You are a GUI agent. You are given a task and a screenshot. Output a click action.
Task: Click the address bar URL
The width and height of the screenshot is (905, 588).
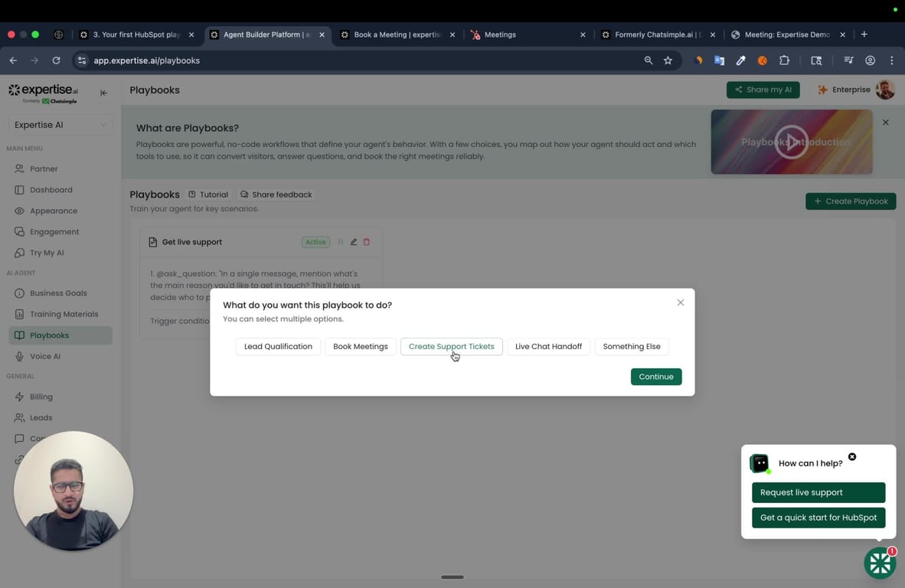tap(146, 60)
